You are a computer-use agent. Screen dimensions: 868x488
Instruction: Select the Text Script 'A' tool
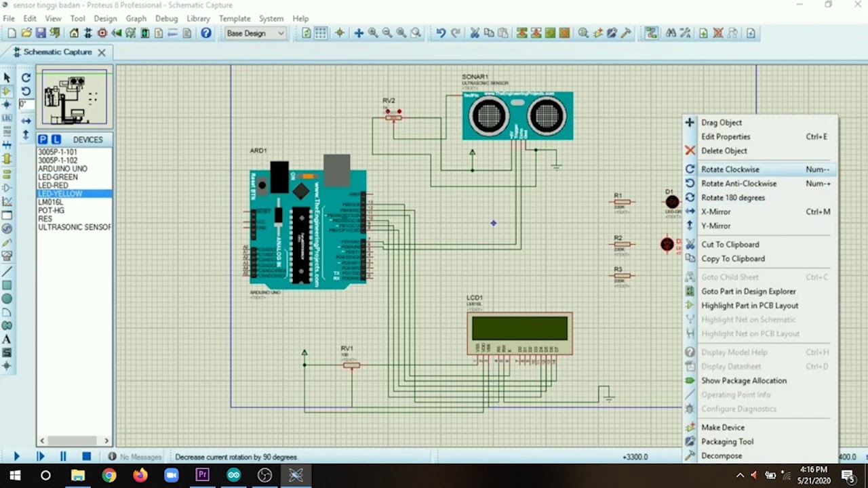pyautogui.click(x=7, y=339)
